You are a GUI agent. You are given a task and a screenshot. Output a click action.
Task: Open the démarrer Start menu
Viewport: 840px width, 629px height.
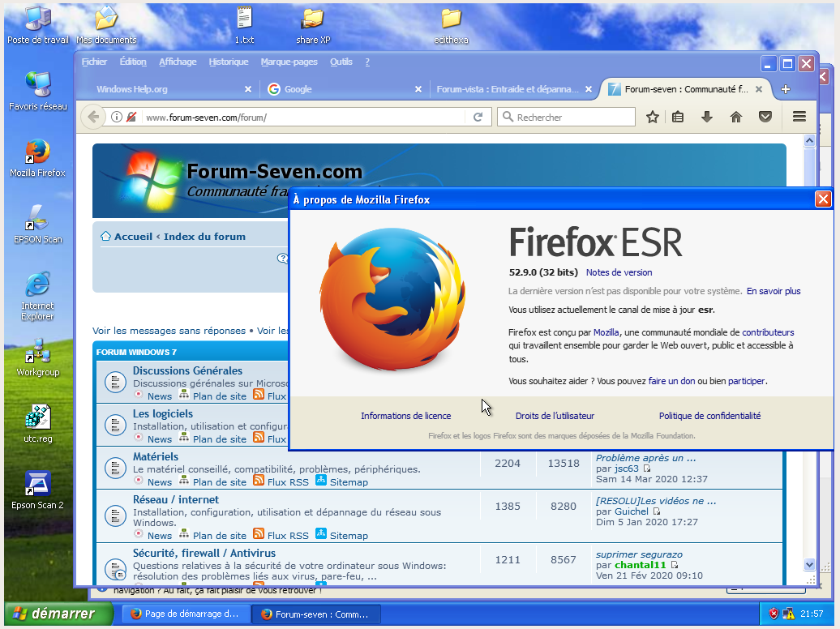point(59,614)
